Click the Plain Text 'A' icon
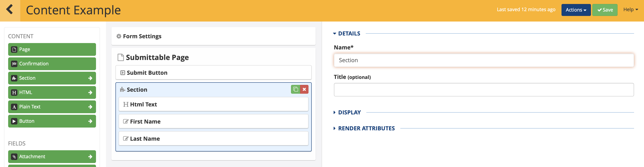This screenshot has width=644, height=167. [14, 107]
